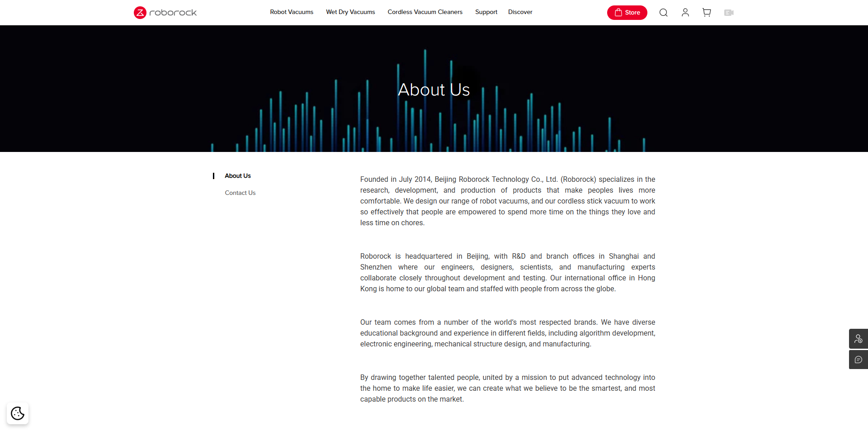Open search with the magnifier icon
The image size is (868, 431).
(663, 13)
